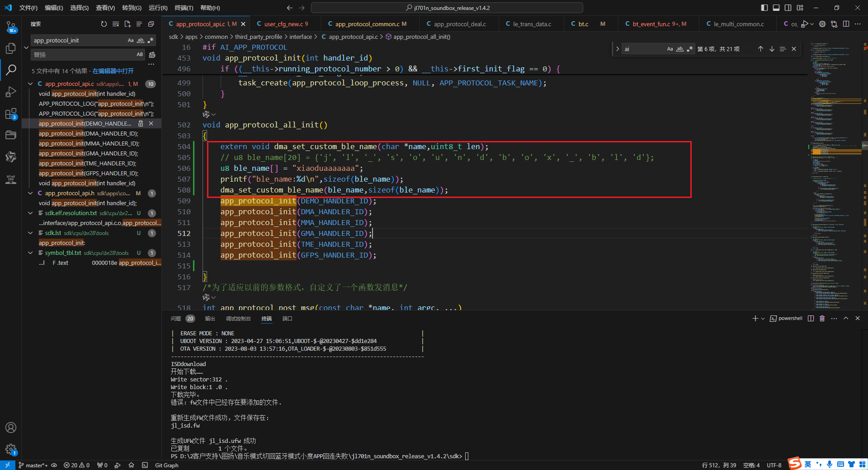Open Accounts icon in activity bar
The image size is (868, 470).
coord(11,428)
